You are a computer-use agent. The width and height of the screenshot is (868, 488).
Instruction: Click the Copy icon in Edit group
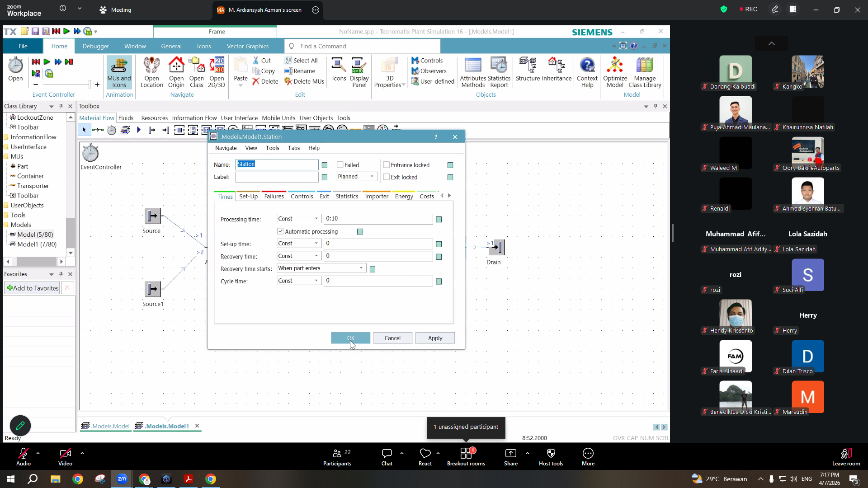(256, 71)
